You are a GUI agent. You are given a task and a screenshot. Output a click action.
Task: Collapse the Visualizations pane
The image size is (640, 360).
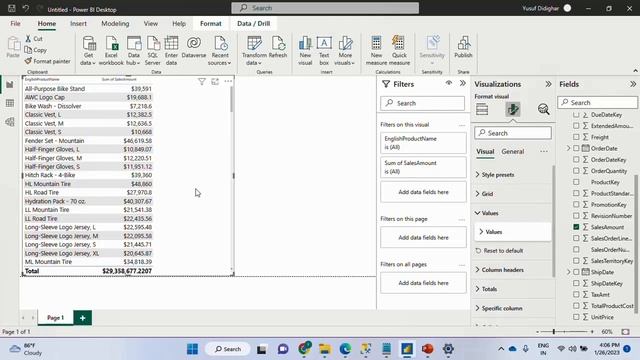point(548,84)
